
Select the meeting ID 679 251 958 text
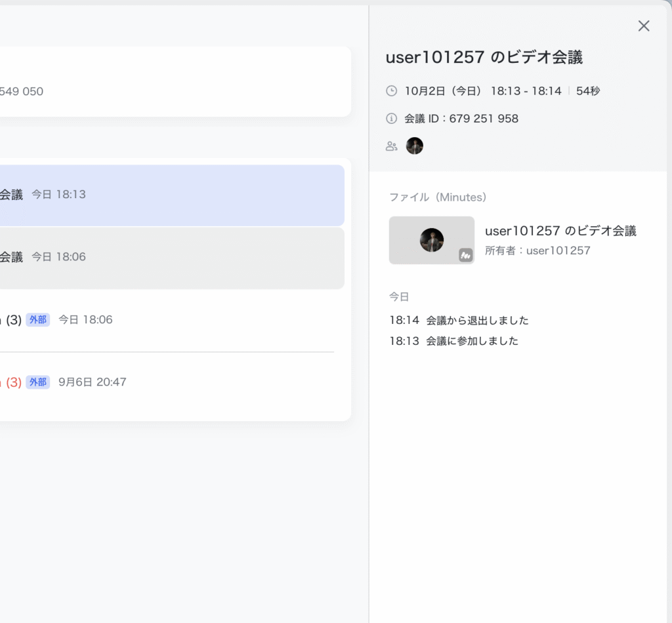pyautogui.click(x=484, y=119)
